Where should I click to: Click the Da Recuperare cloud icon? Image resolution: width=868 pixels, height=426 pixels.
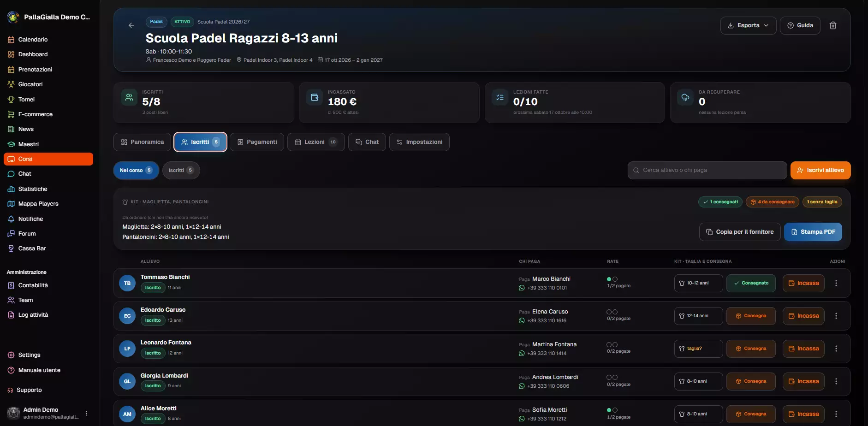(x=685, y=97)
